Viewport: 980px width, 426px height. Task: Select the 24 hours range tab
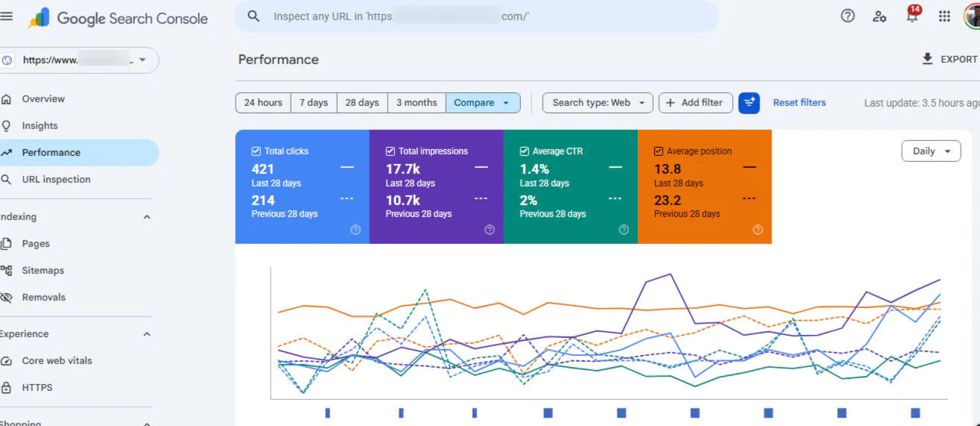[263, 103]
